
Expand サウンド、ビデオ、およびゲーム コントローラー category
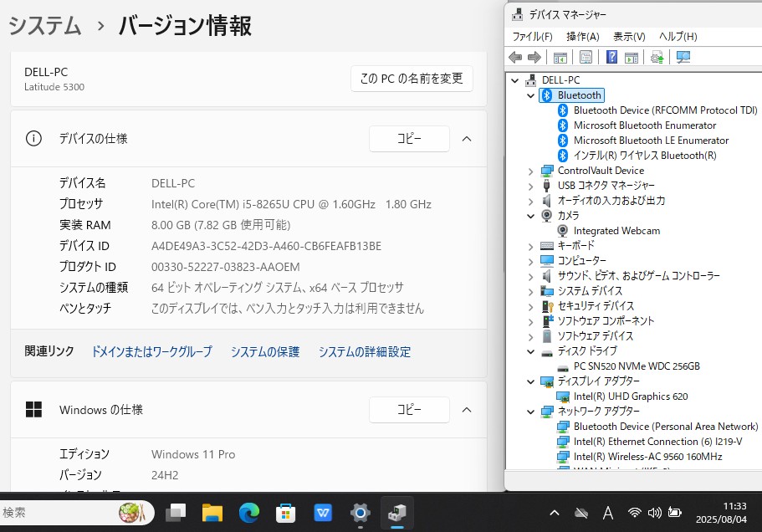tap(530, 276)
